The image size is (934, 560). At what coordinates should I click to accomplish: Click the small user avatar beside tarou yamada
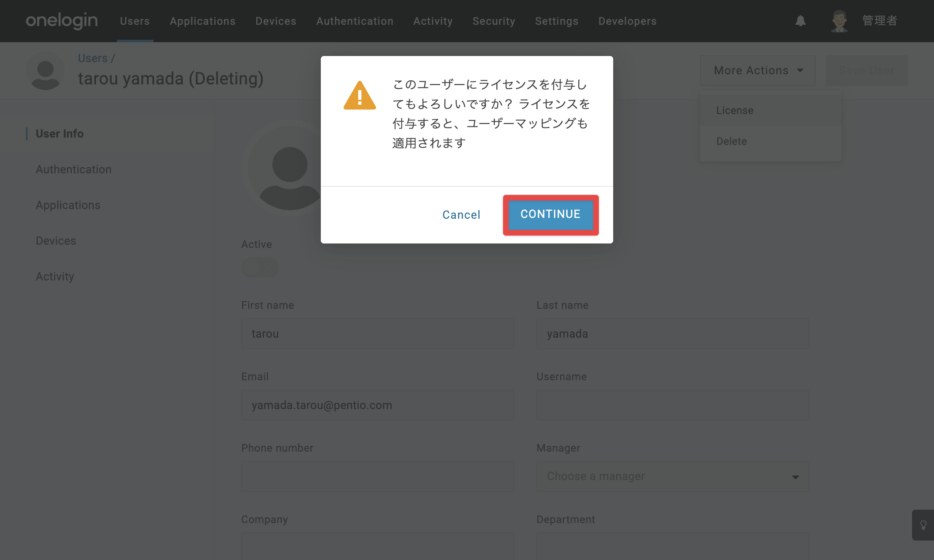point(45,71)
